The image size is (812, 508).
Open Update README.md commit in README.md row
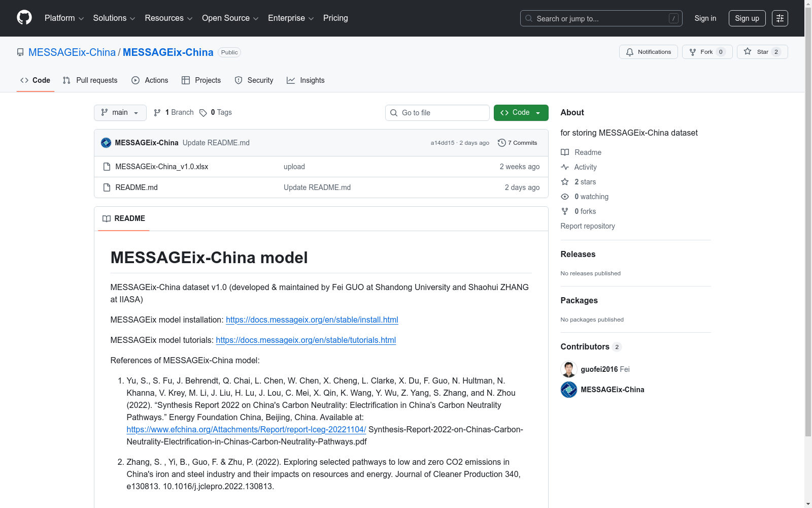(x=317, y=187)
